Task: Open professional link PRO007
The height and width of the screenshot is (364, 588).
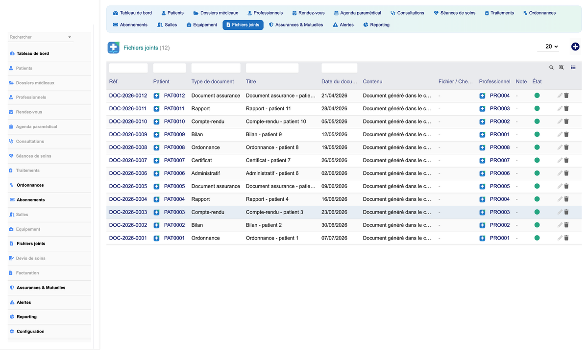Action: coord(500,160)
